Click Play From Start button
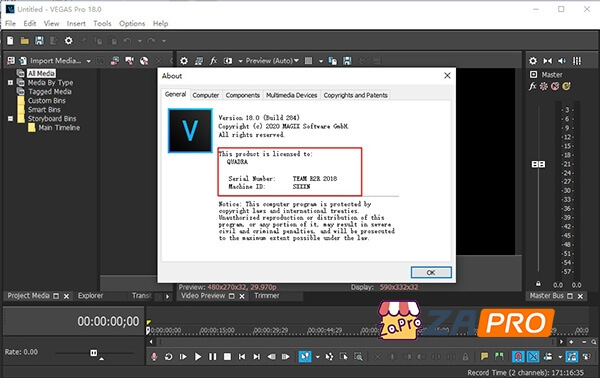600x378 pixels. (x=183, y=357)
